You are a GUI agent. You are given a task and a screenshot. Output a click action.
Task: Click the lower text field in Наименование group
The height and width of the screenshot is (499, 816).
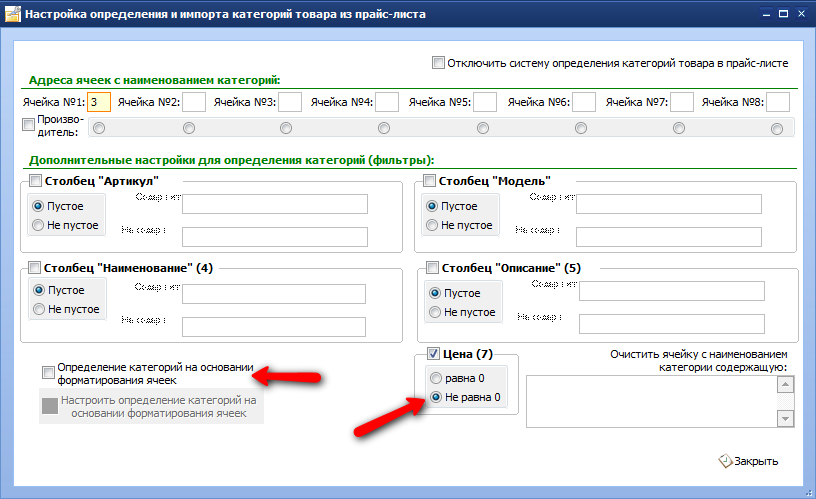tap(274, 327)
